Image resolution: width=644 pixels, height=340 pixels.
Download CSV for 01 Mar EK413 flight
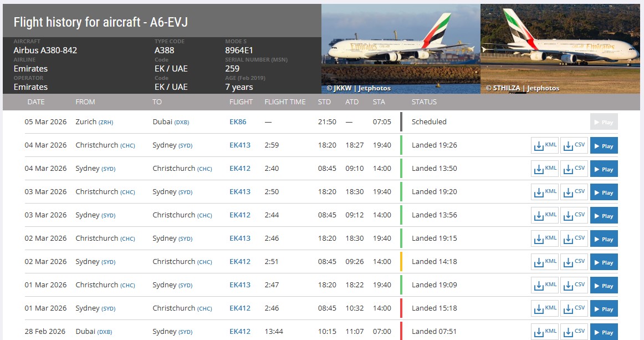pyautogui.click(x=574, y=285)
